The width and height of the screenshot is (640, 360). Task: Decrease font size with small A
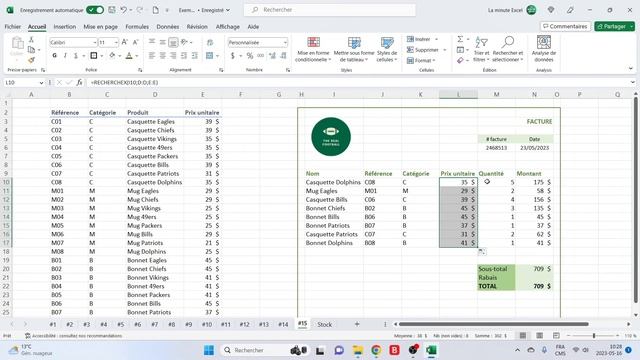click(136, 42)
